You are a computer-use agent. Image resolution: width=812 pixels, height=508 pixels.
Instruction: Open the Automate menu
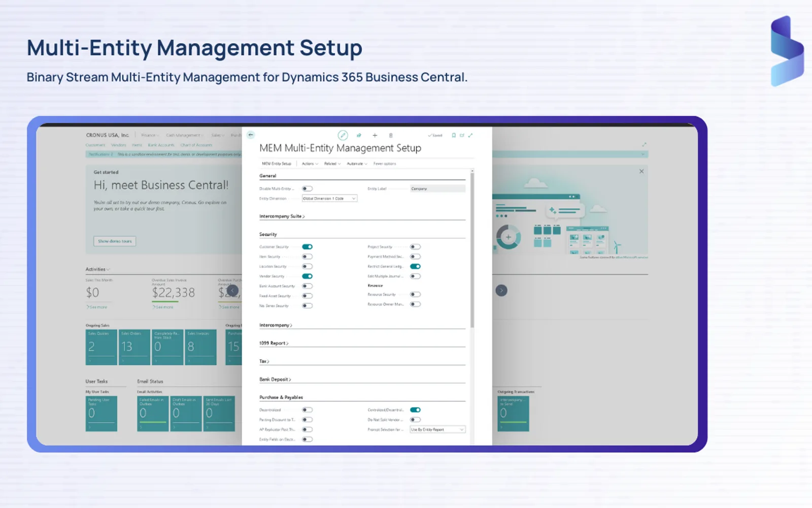357,164
